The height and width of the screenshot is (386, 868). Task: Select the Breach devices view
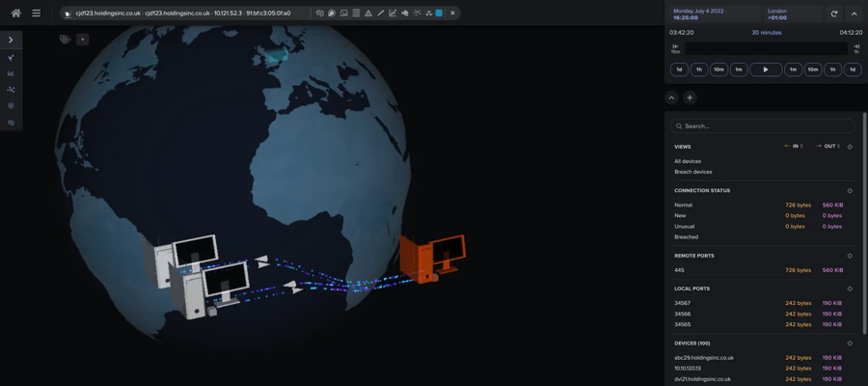(x=693, y=172)
